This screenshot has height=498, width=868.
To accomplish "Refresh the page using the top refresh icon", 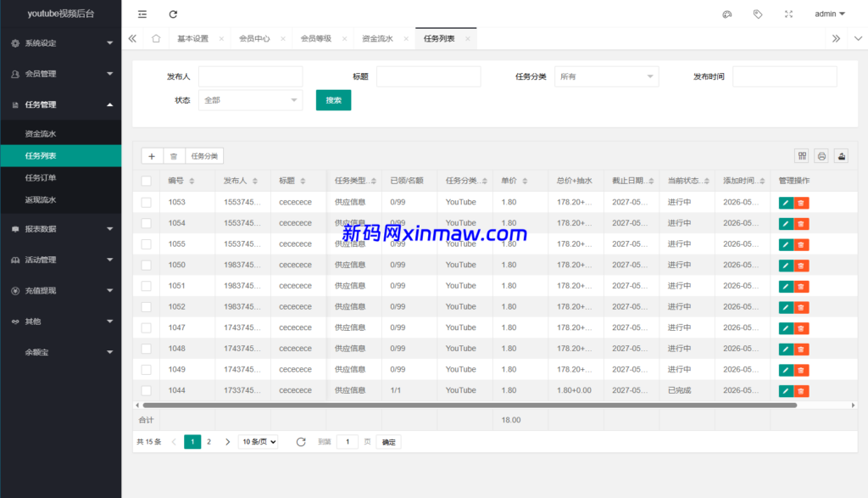I will click(173, 14).
